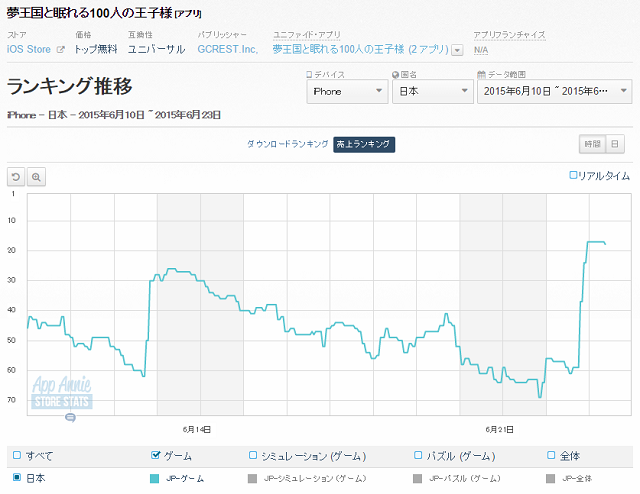The height and width of the screenshot is (494, 640).
Task: Click the 日 granularity button
Action: pos(613,144)
